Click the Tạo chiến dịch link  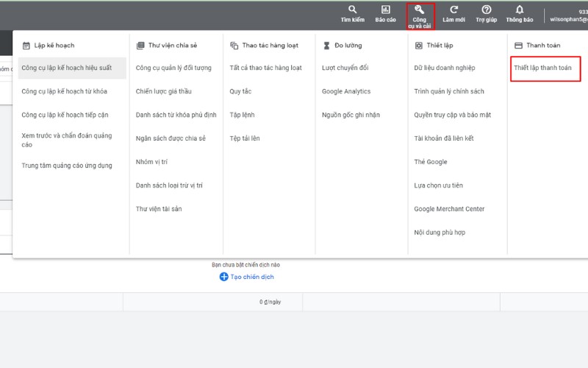click(x=252, y=277)
